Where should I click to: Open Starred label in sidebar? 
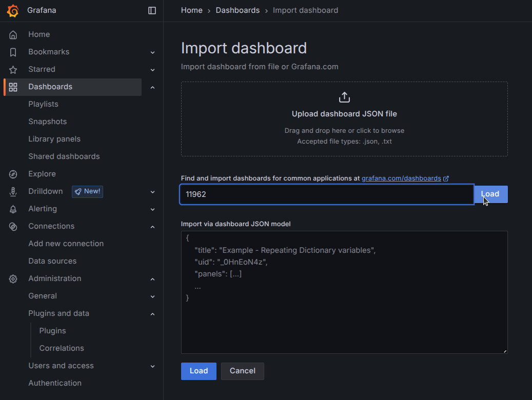point(42,69)
